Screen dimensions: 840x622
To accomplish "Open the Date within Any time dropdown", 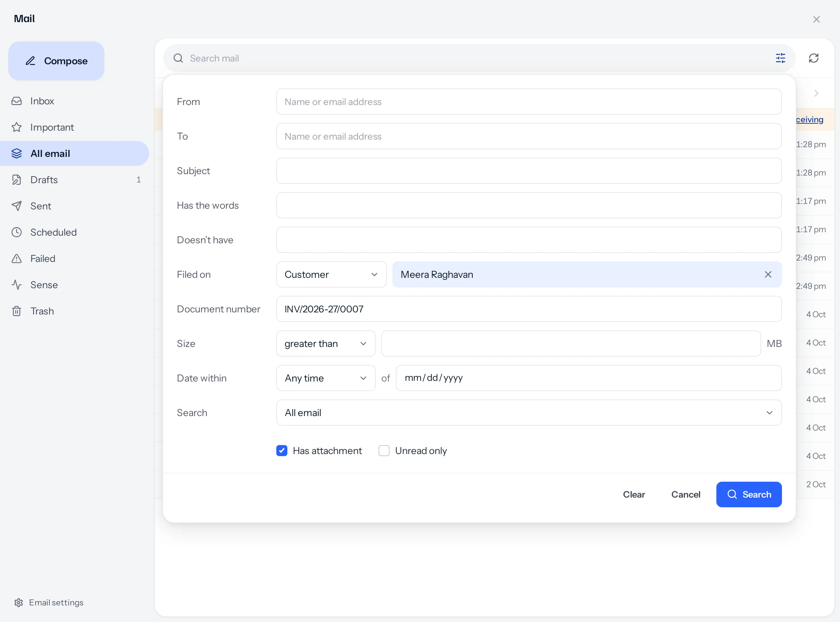I will [x=326, y=378].
